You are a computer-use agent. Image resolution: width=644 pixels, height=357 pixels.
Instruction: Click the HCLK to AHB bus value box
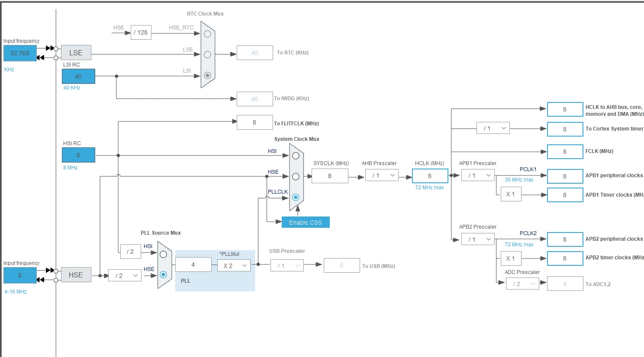[x=565, y=109]
